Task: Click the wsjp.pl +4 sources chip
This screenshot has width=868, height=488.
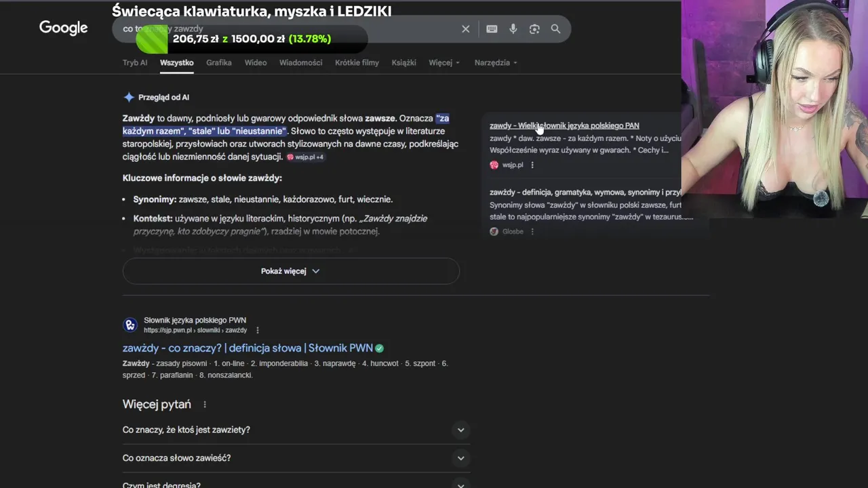Action: coord(305,157)
